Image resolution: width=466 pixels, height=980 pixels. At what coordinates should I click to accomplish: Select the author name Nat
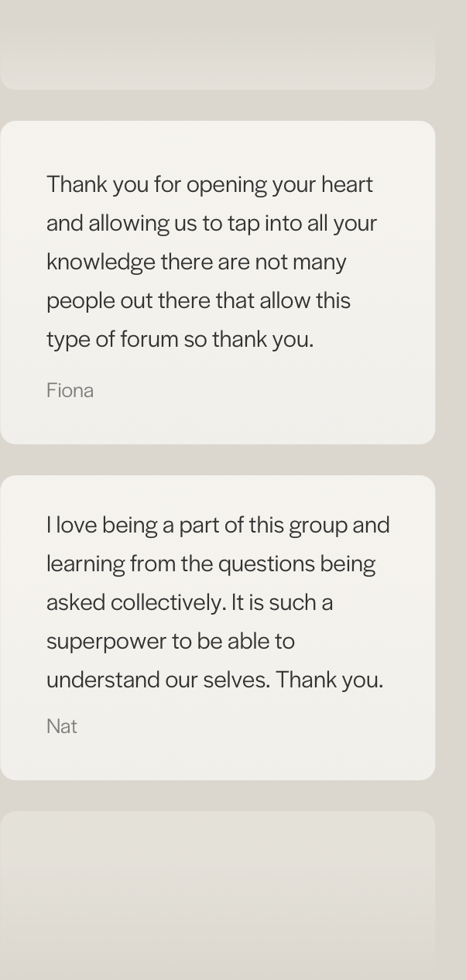pyautogui.click(x=62, y=726)
